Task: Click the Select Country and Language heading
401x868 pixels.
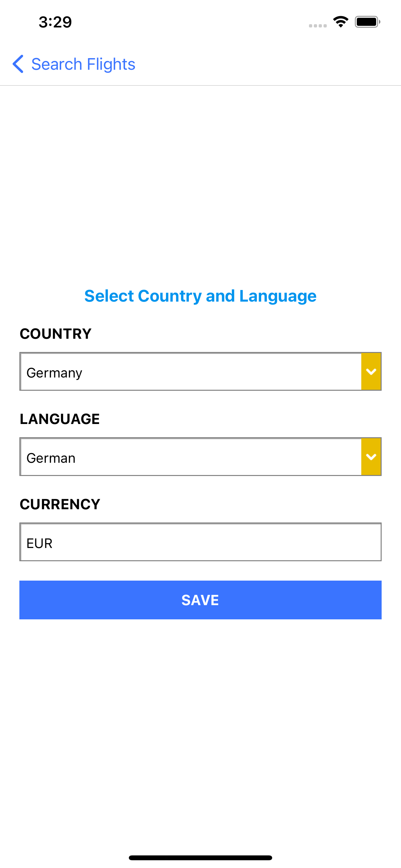Action: (x=200, y=296)
